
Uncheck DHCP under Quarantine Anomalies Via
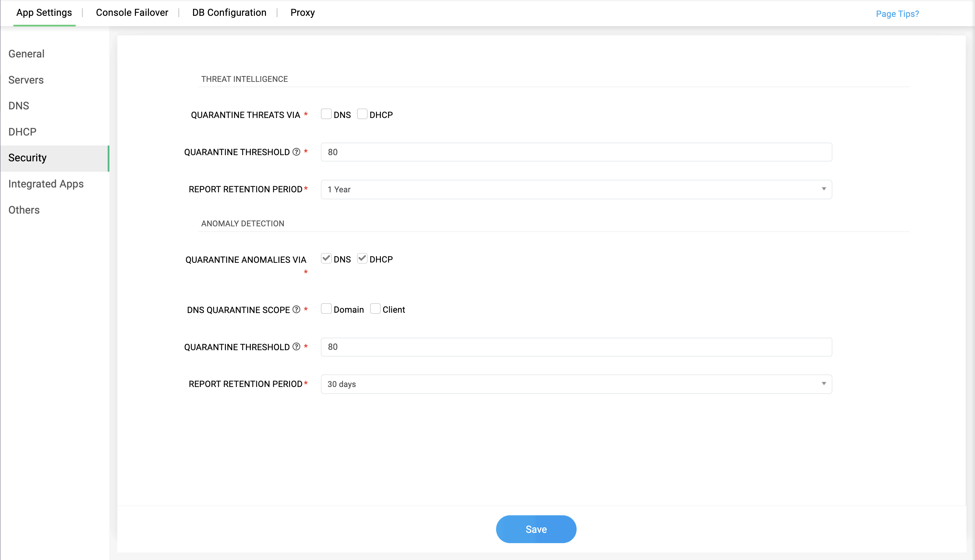tap(362, 258)
